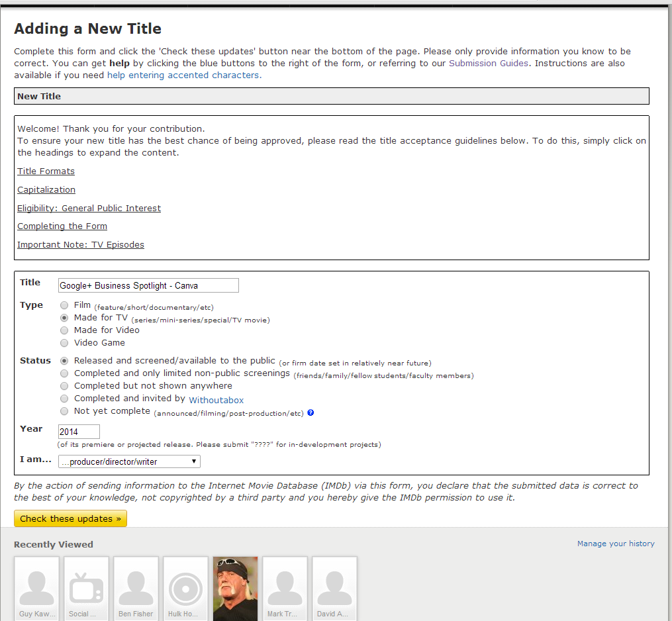Expand the 'Important Note: TV Episodes' heading
Image resolution: width=672 pixels, height=621 pixels.
click(x=80, y=245)
